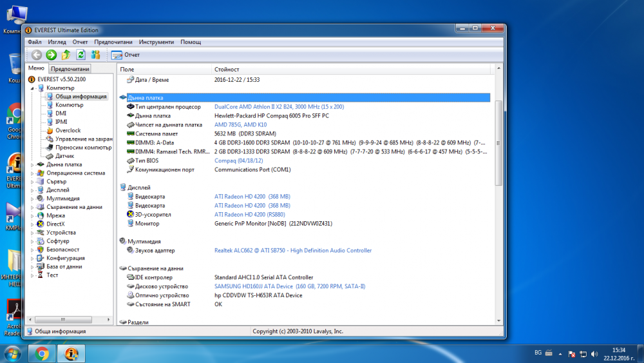644x363 pixels.
Task: Click tree pane horizontal scrollbar thumb
Action: 63,319
